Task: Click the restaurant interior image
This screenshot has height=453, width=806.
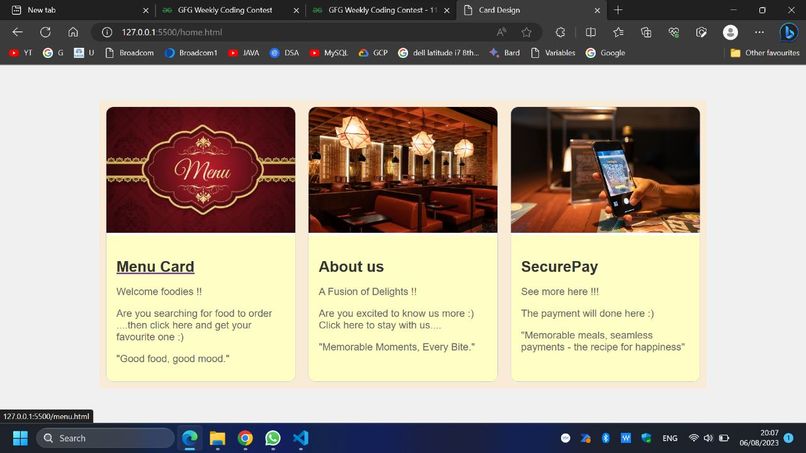Action: [x=403, y=170]
